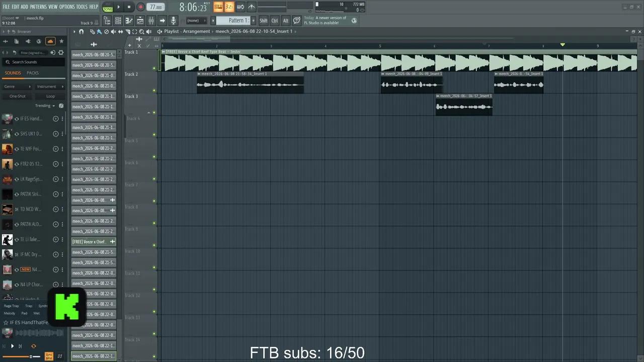The height and width of the screenshot is (362, 644).
Task: Toggle the orange preview loop icon
Action: tap(34, 346)
